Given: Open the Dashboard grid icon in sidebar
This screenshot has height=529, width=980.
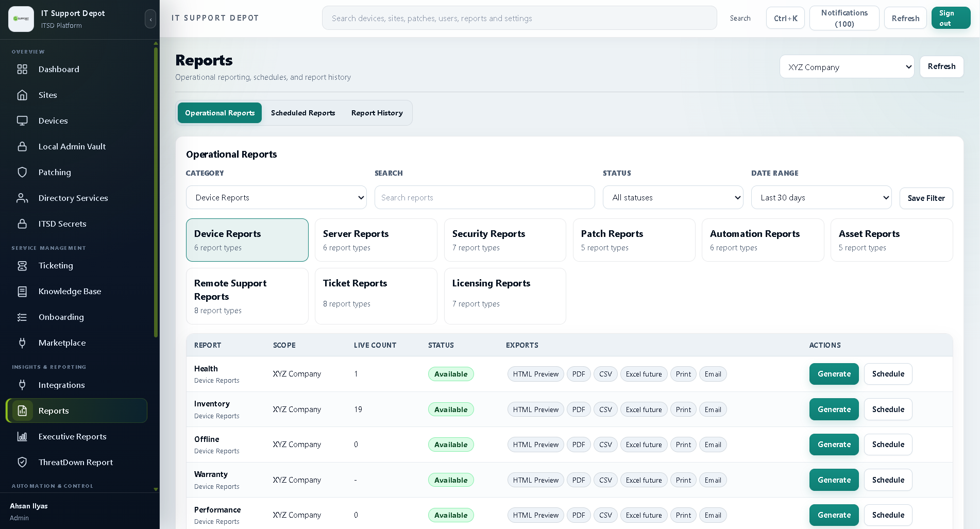Looking at the screenshot, I should coord(22,69).
